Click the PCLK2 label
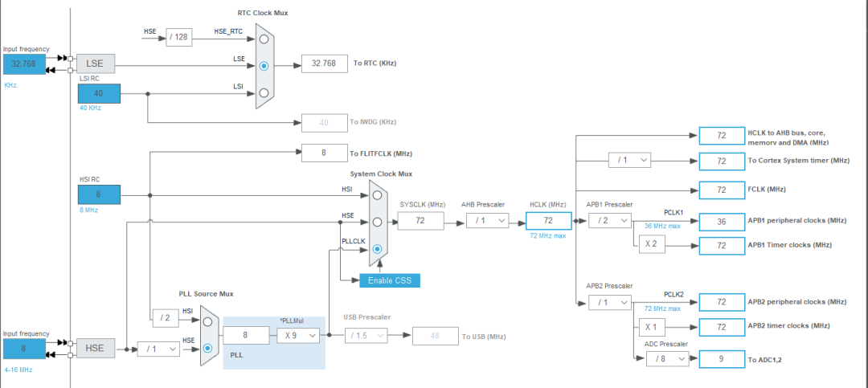The height and width of the screenshot is (388, 868). (674, 295)
